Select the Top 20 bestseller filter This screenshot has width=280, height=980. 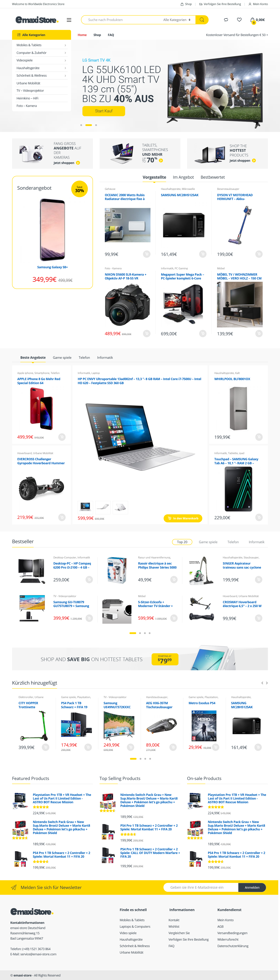point(182,542)
